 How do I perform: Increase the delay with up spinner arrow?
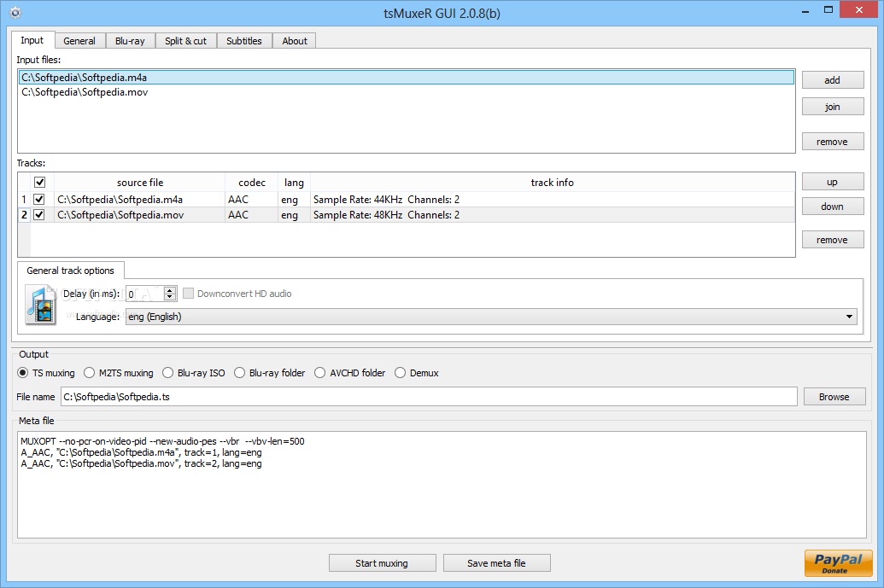pyautogui.click(x=170, y=290)
